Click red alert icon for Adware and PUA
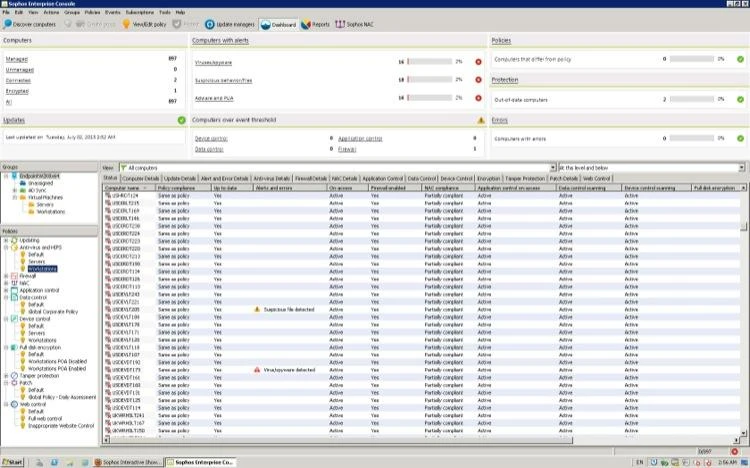 click(478, 98)
